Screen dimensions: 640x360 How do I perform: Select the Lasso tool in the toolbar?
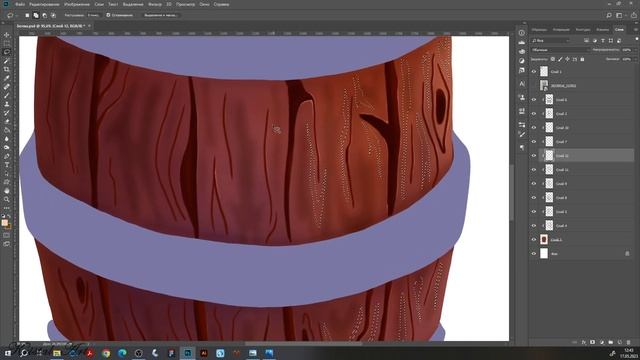coord(7,52)
